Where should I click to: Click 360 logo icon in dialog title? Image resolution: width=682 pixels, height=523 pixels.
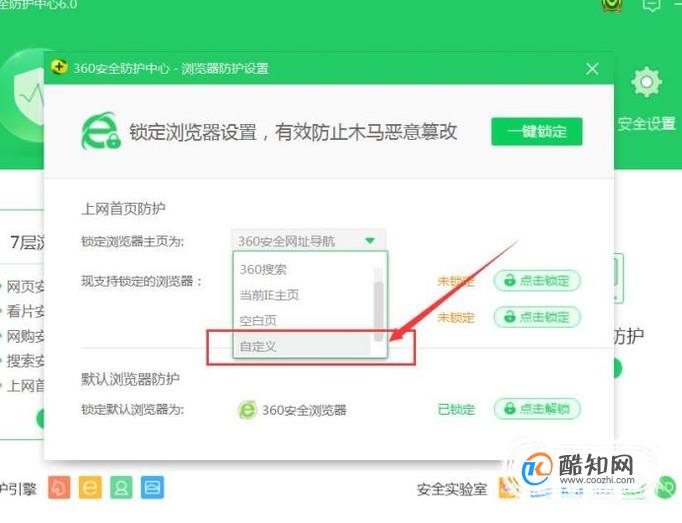tap(59, 67)
